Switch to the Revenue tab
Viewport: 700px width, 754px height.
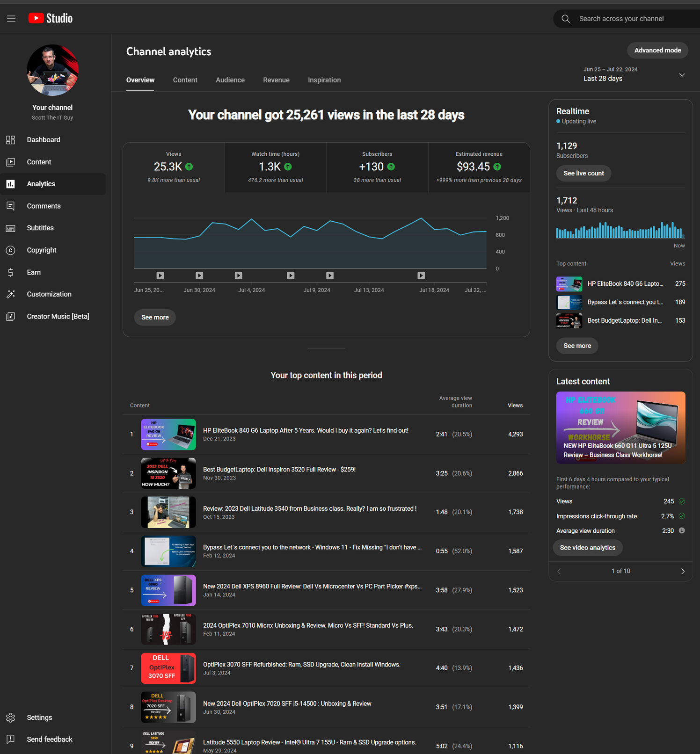tap(276, 80)
